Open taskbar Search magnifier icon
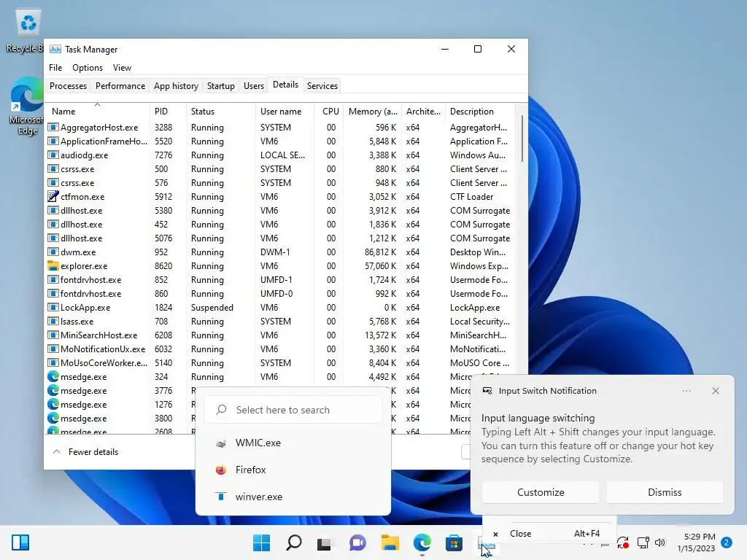Image resolution: width=747 pixels, height=560 pixels. point(293,542)
